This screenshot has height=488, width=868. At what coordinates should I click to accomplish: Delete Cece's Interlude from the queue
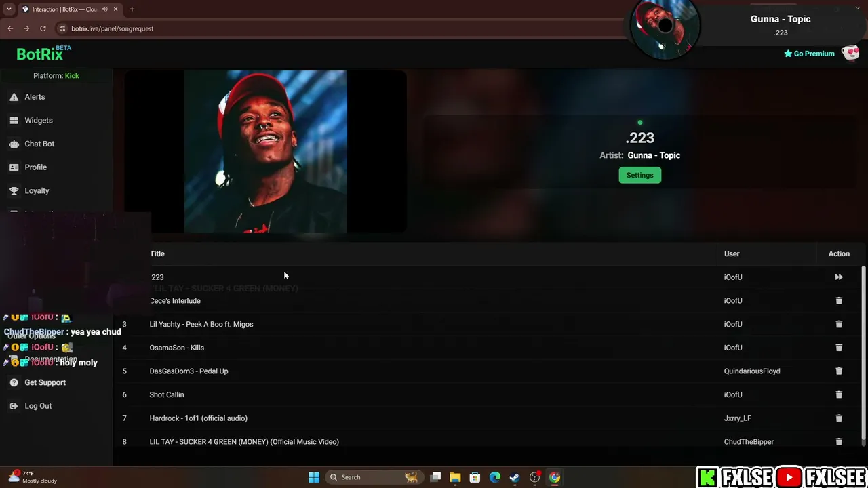[x=839, y=301]
